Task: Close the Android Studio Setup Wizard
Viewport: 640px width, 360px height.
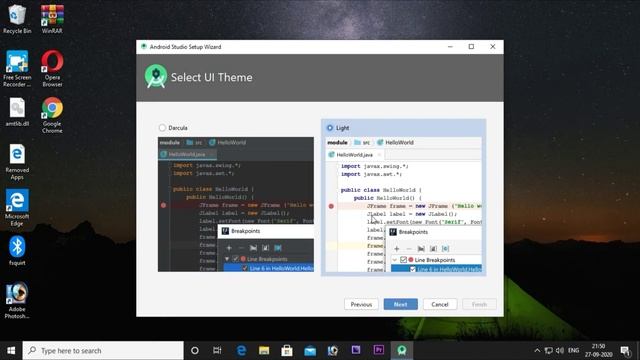Action: coord(493,47)
